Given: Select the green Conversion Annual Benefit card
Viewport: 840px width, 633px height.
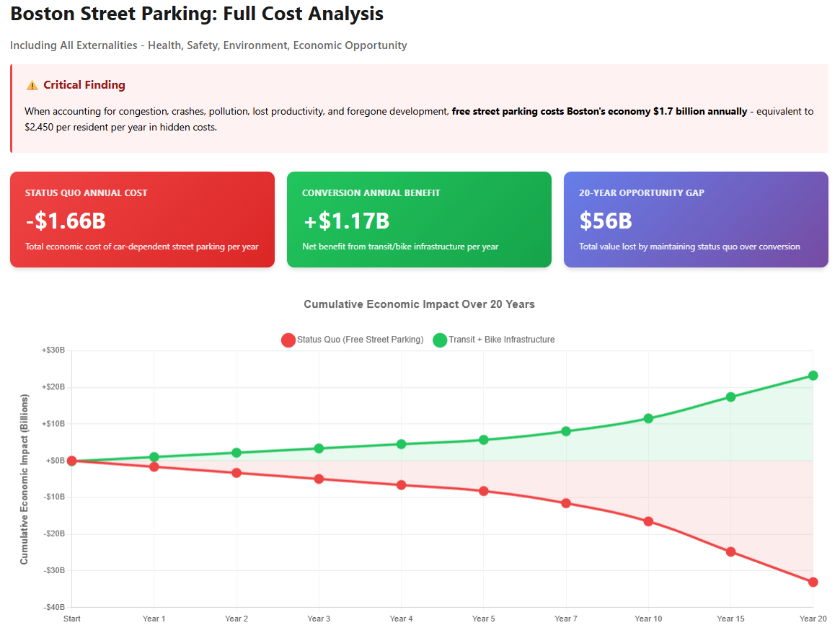Looking at the screenshot, I should point(419,219).
